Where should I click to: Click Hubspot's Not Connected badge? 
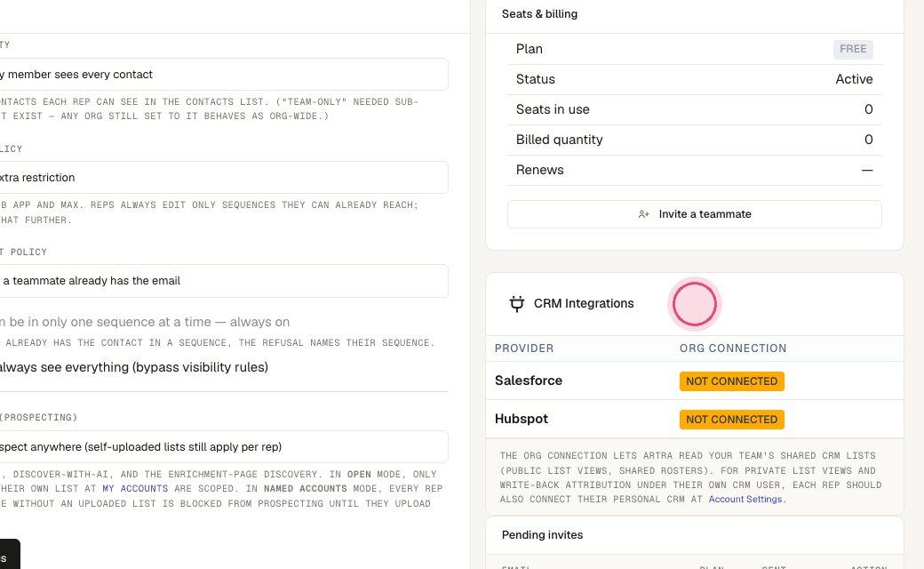731,420
